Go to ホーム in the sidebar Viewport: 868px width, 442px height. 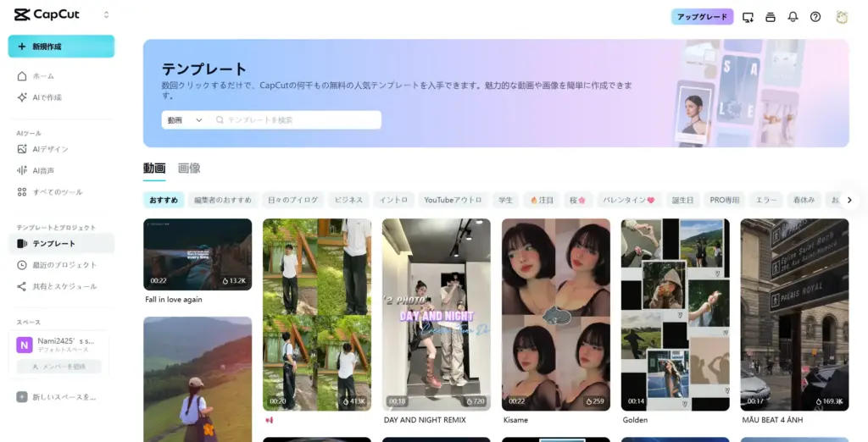pos(42,76)
